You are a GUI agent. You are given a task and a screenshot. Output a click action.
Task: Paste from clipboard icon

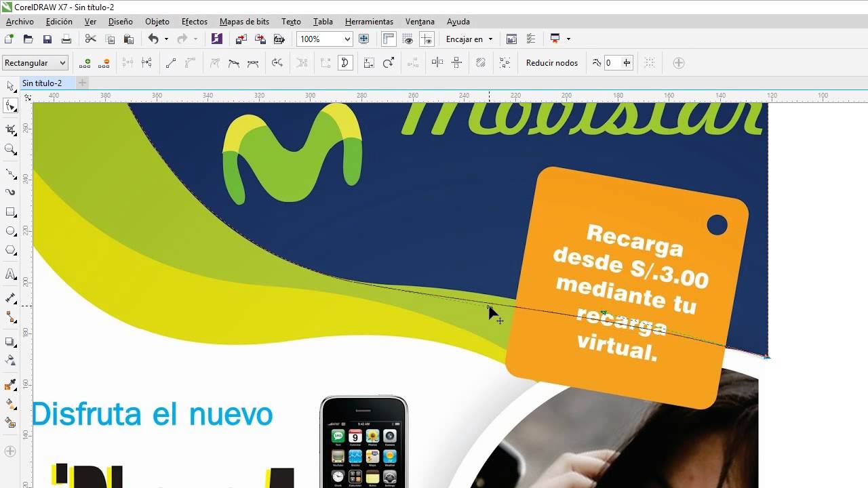[x=128, y=39]
